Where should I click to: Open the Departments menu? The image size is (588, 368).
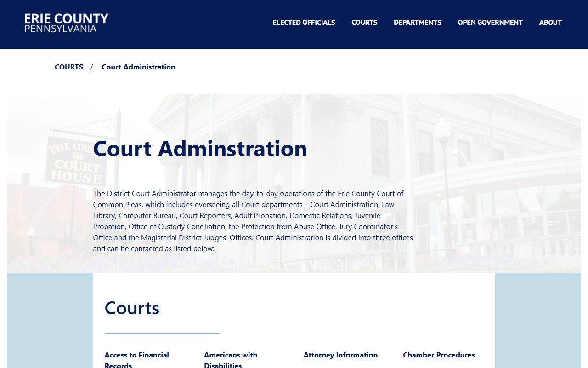pyautogui.click(x=418, y=22)
